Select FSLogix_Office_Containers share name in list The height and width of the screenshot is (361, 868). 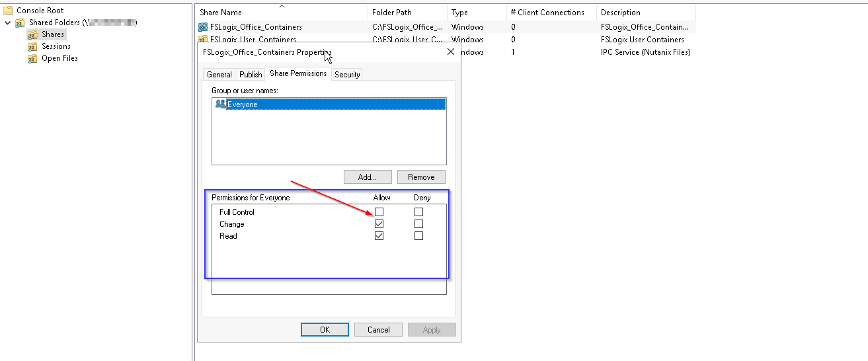(x=256, y=27)
